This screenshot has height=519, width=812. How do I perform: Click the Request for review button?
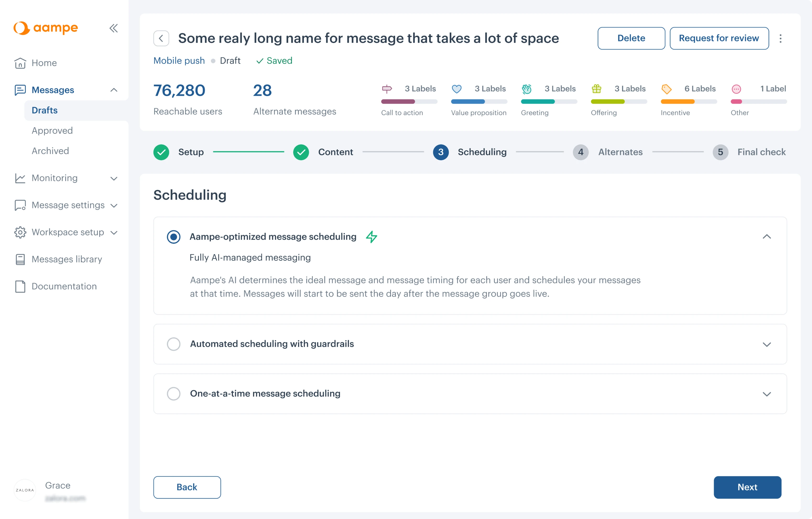(719, 38)
